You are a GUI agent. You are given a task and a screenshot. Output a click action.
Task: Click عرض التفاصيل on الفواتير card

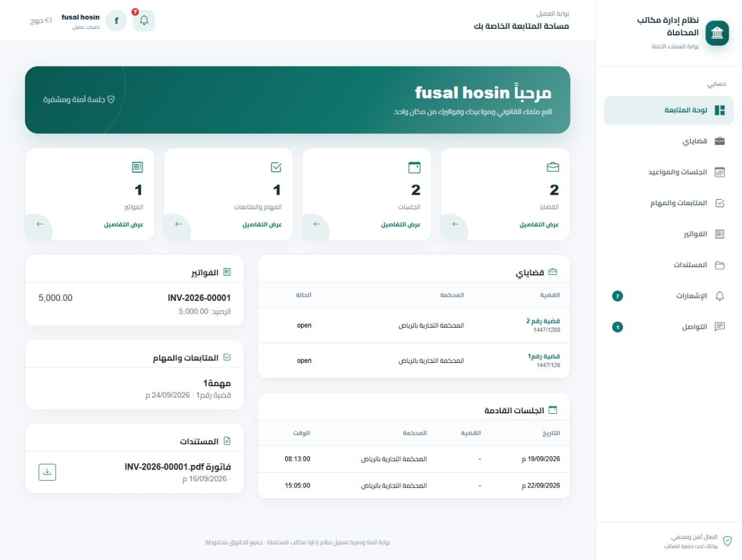(x=123, y=224)
